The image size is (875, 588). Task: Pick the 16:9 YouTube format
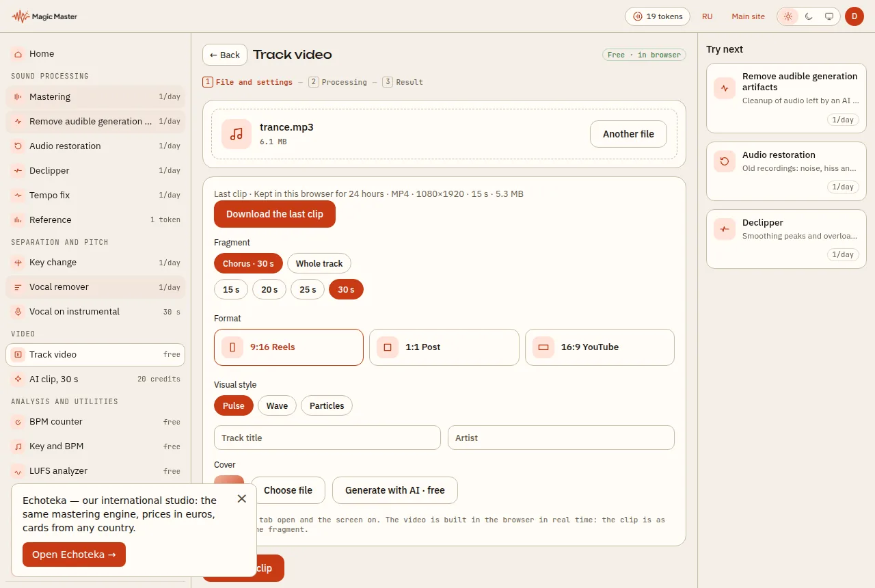(x=600, y=347)
